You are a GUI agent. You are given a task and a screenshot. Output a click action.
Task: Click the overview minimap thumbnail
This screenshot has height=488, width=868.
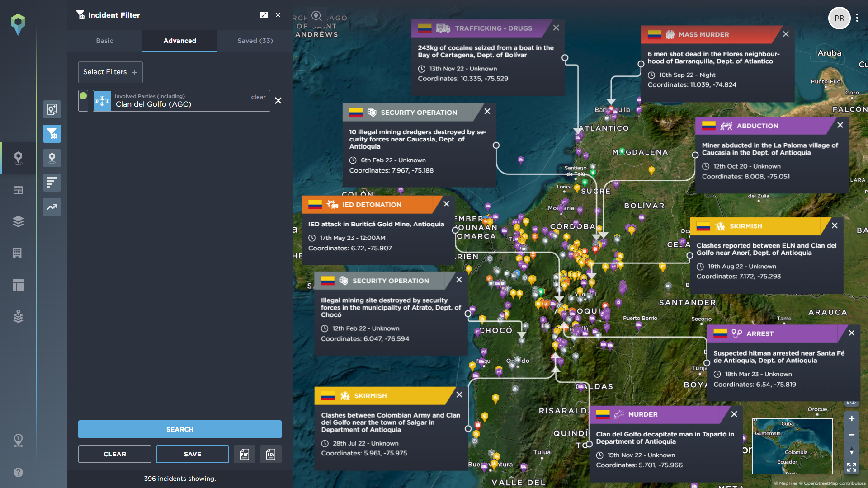[792, 446]
